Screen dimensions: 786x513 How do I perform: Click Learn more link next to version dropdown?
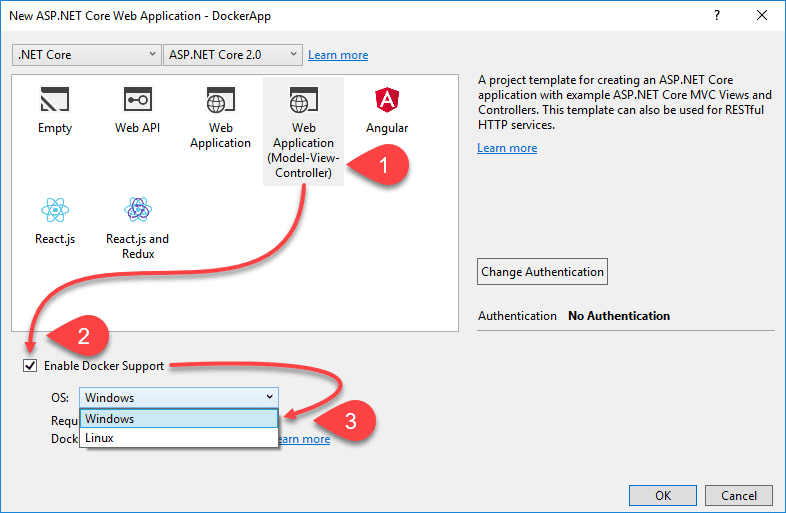pyautogui.click(x=338, y=55)
